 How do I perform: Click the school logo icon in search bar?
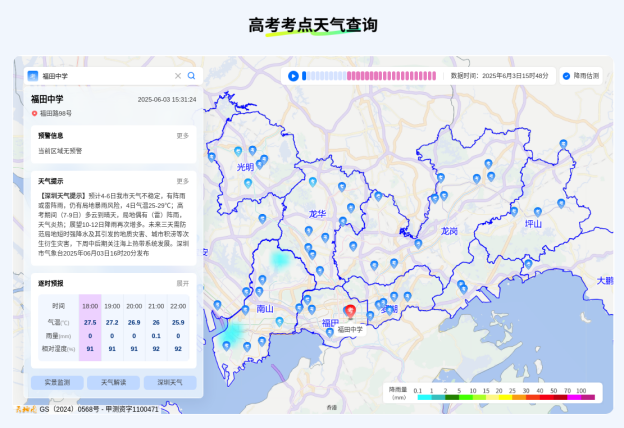[33, 76]
